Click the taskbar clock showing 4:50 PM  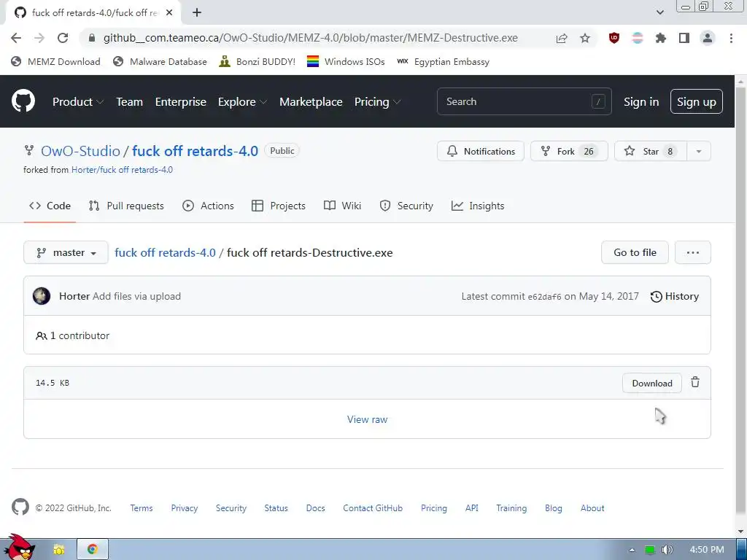click(x=706, y=550)
